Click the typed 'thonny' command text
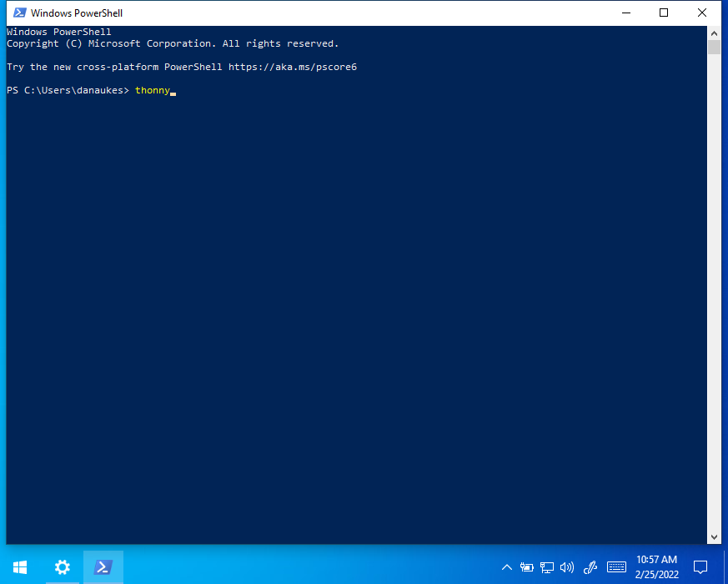The width and height of the screenshot is (728, 584). pos(153,90)
